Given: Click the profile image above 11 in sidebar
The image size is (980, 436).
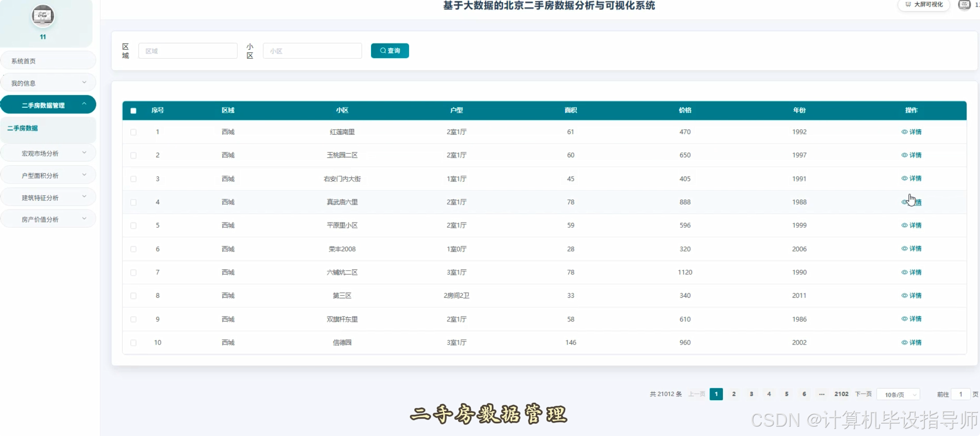Looking at the screenshot, I should pyautogui.click(x=43, y=16).
